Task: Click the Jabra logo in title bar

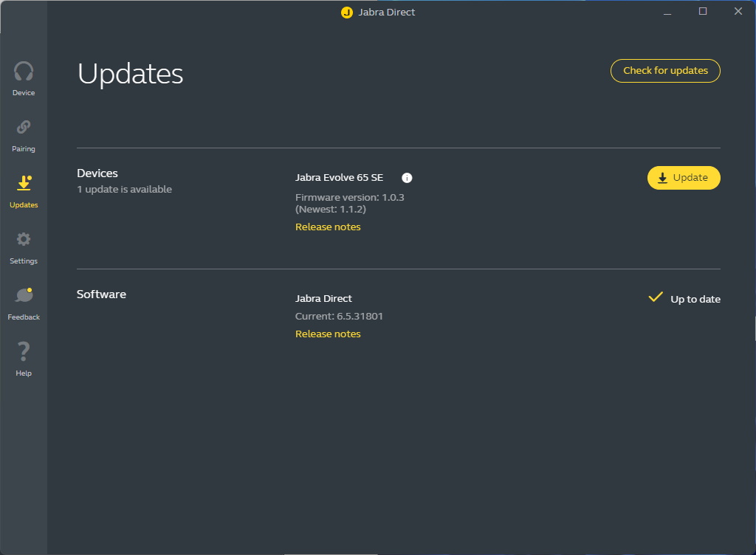Action: tap(347, 12)
